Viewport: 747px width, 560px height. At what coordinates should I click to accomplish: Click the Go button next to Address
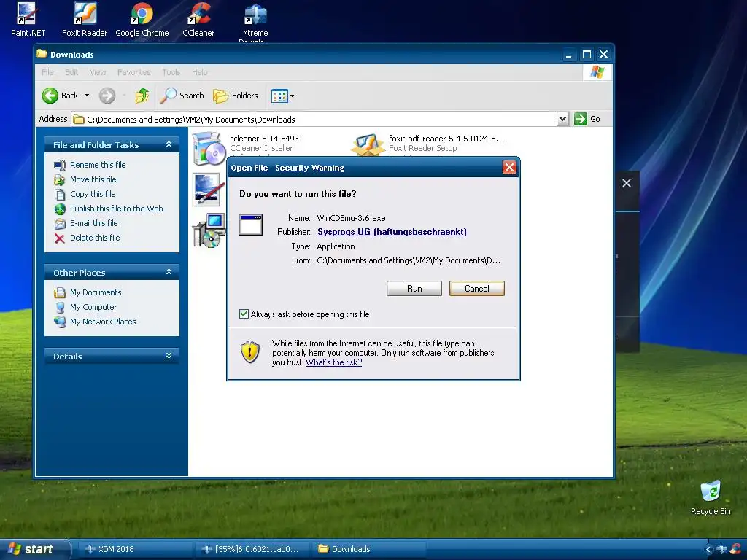(x=587, y=119)
